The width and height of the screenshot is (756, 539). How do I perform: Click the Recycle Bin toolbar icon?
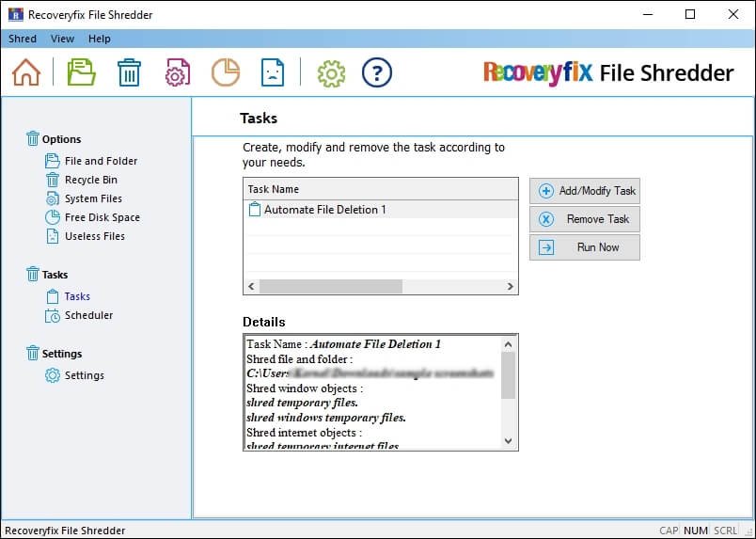129,72
